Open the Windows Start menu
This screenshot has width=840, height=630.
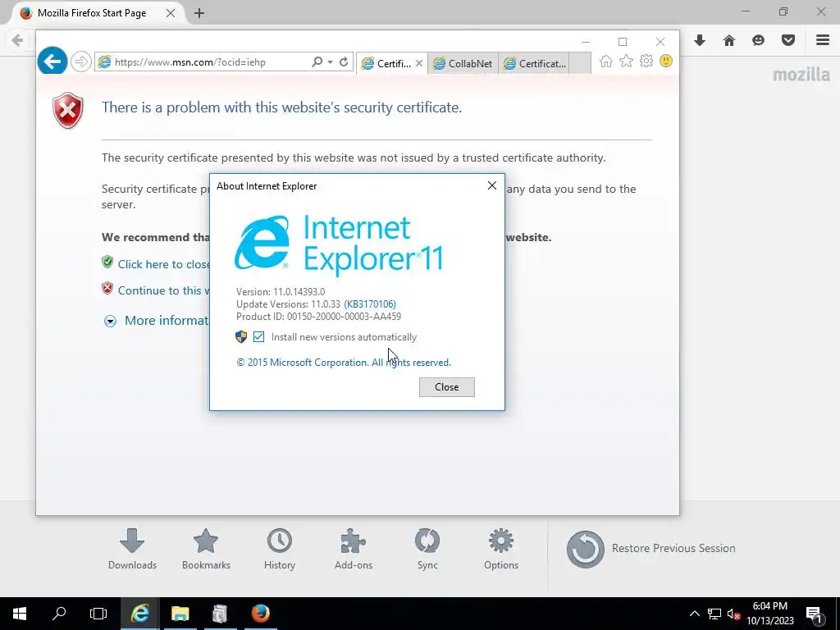coord(20,614)
